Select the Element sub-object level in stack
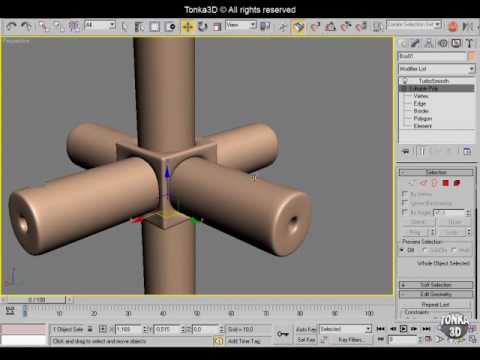Screen dimensions: 480x360 point(423,126)
